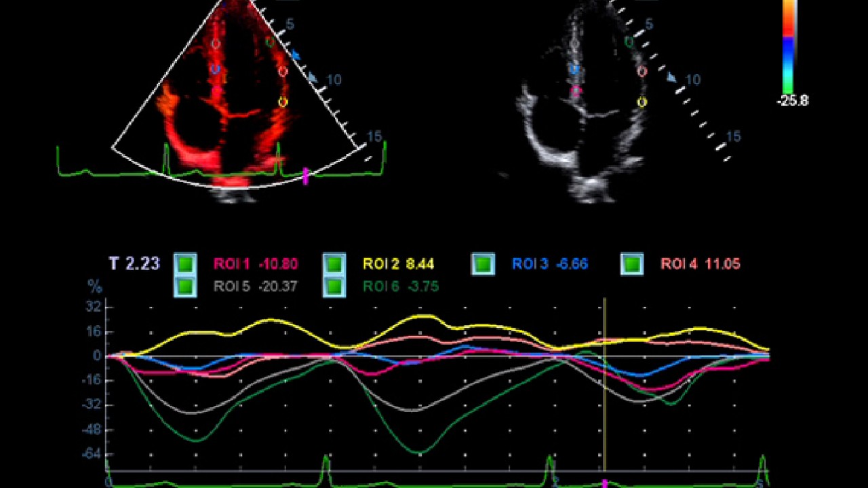The image size is (868, 488).
Task: Click the color velocity scale bar
Action: [789, 46]
